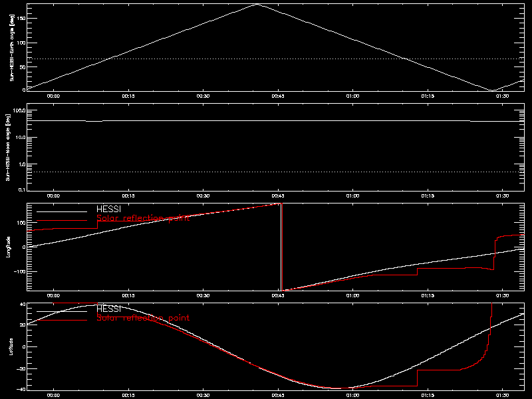This screenshot has width=532, height=399.
Task: Select the Sun-HESSI-Earth angle [deg] axis label
Action: click(x=12, y=47)
